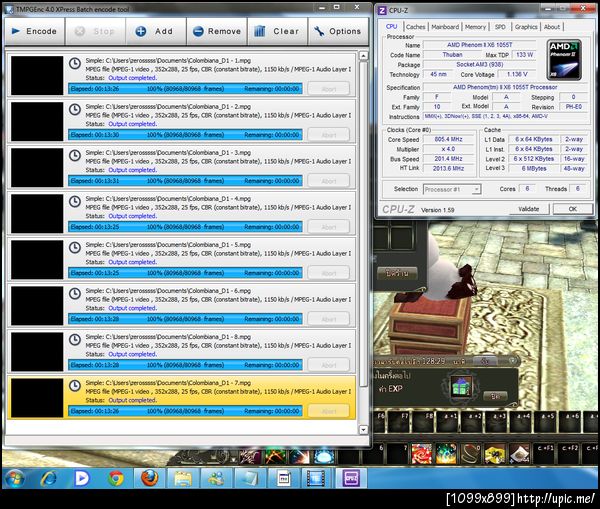Click the processor name AMD Phenom II X6 1055T
The image size is (600, 509).
point(479,45)
